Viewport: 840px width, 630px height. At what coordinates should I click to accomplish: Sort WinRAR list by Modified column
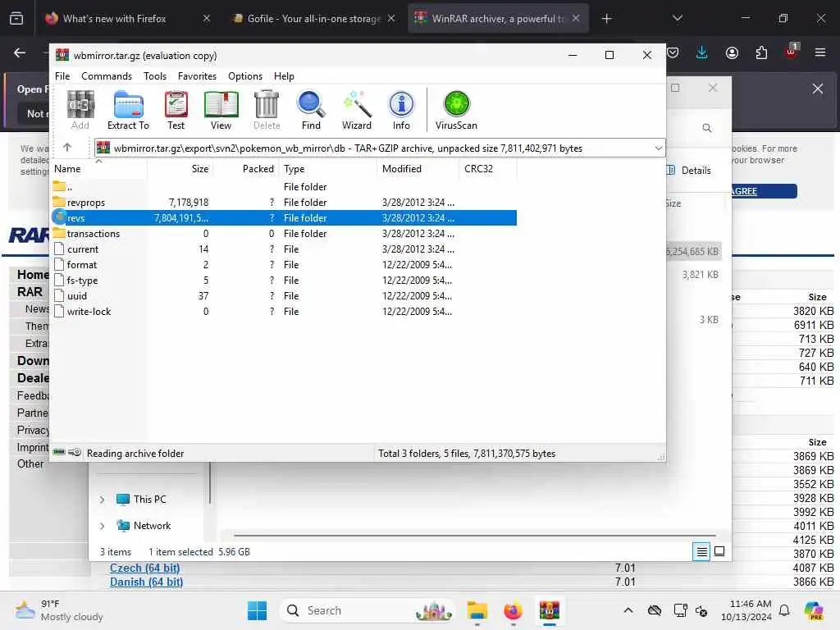coord(418,169)
